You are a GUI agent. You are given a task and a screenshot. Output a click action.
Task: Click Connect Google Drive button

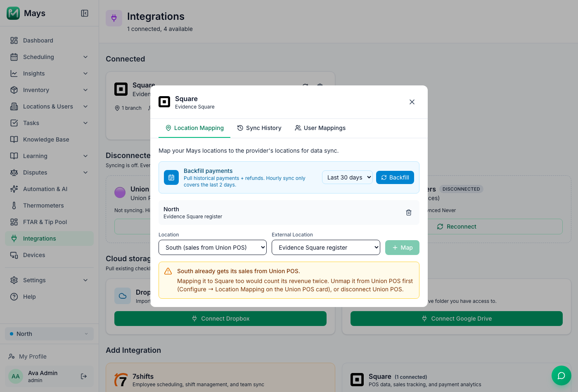(x=457, y=319)
